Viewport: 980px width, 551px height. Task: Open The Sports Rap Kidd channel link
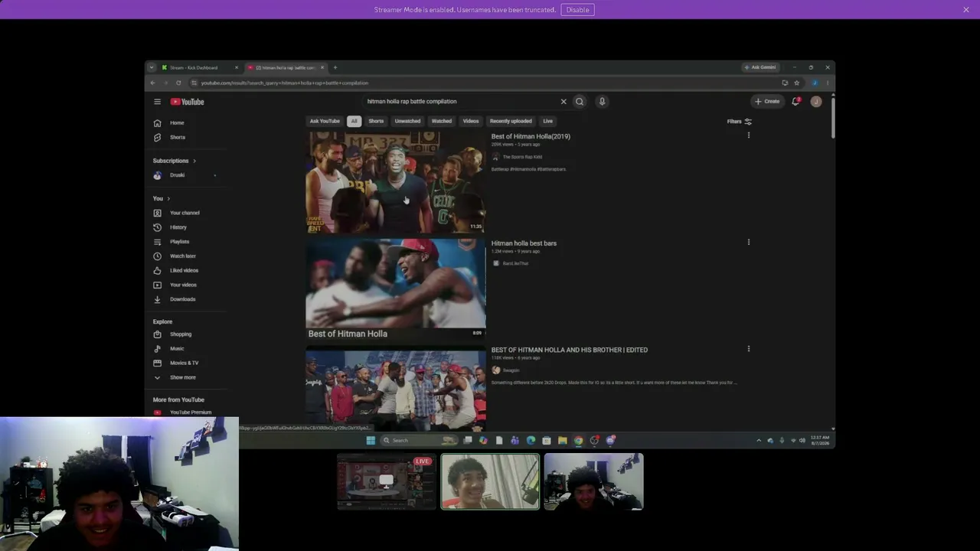pos(522,157)
